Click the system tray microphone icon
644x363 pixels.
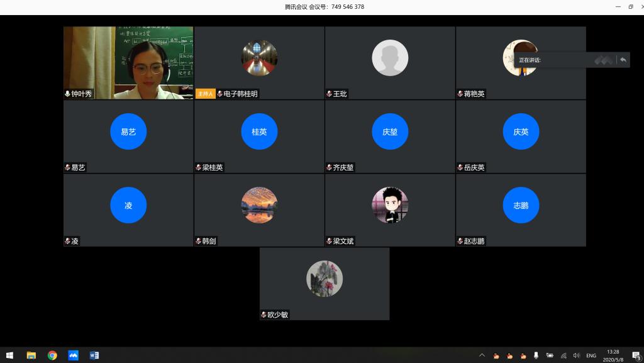tap(536, 355)
